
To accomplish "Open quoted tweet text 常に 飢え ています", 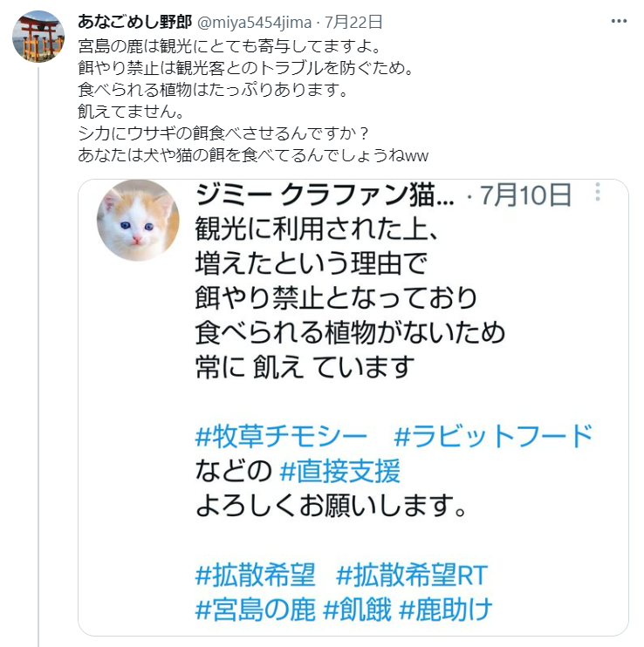I will click(305, 367).
